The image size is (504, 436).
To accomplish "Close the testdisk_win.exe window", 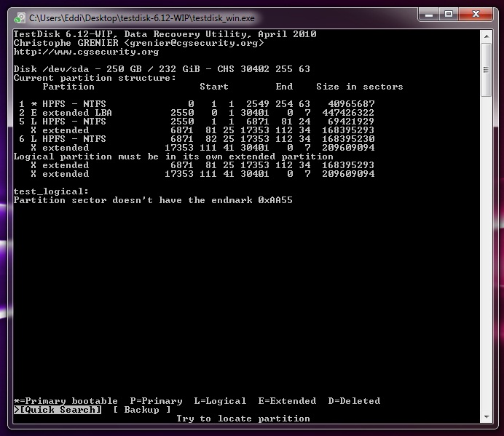I will tap(476, 15).
